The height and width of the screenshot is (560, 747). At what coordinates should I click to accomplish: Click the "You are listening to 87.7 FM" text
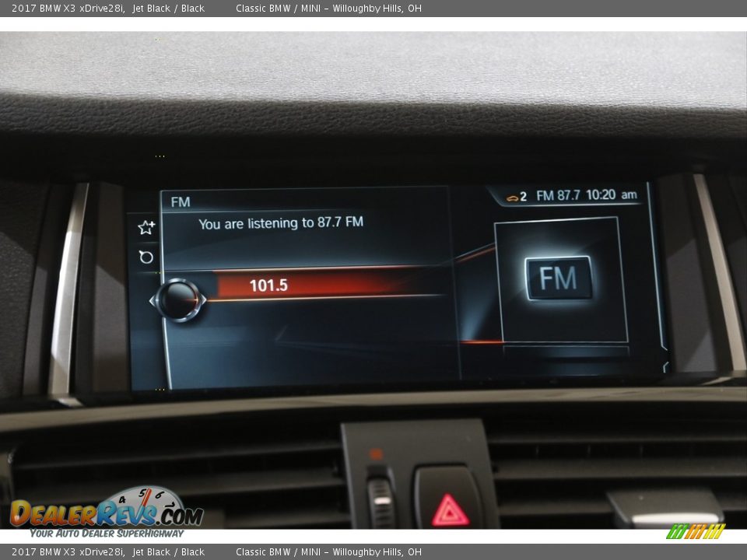click(x=281, y=223)
